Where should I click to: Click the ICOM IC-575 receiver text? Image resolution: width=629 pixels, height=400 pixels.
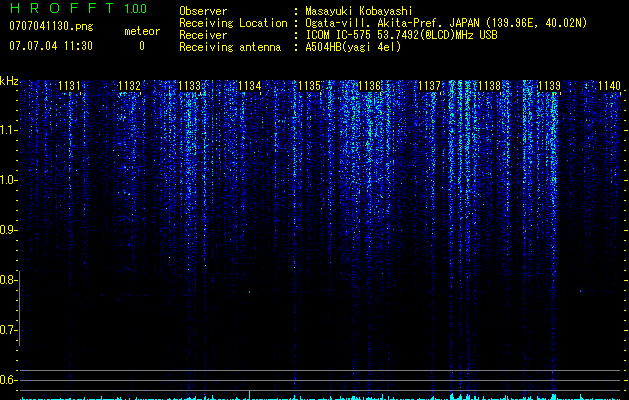(401, 35)
